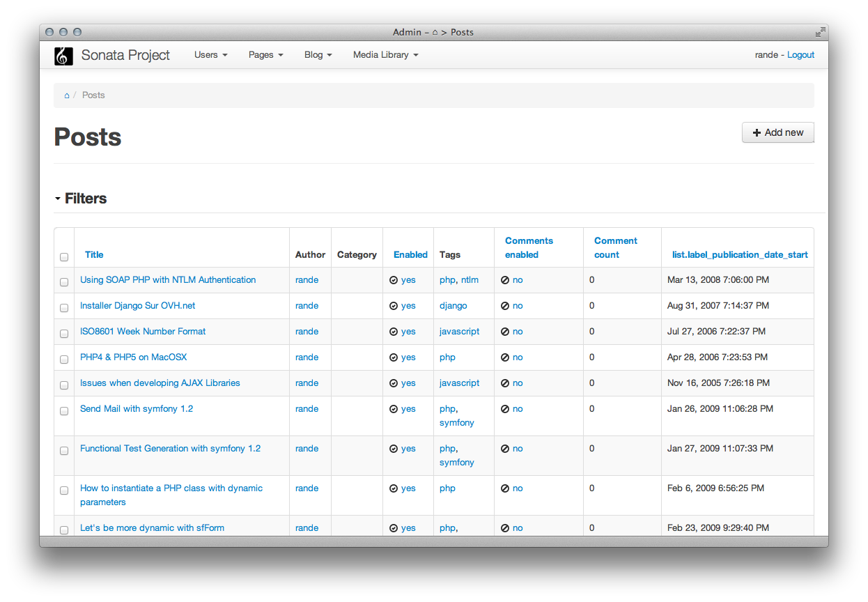Check the box for Using SOAP PHP with NTLM Authentication
868x602 pixels.
click(64, 282)
